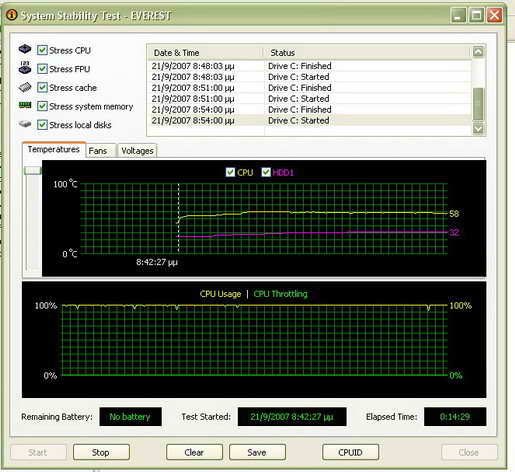The width and height of the screenshot is (515, 472).
Task: Select the 8:54:00 Drive C: Finished row
Action: [x=310, y=109]
